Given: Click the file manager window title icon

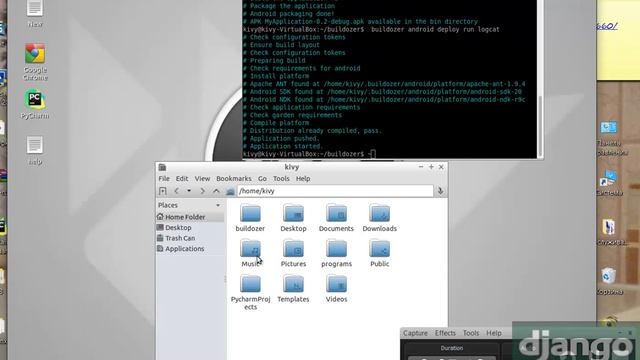Looking at the screenshot, I should 162,167.
